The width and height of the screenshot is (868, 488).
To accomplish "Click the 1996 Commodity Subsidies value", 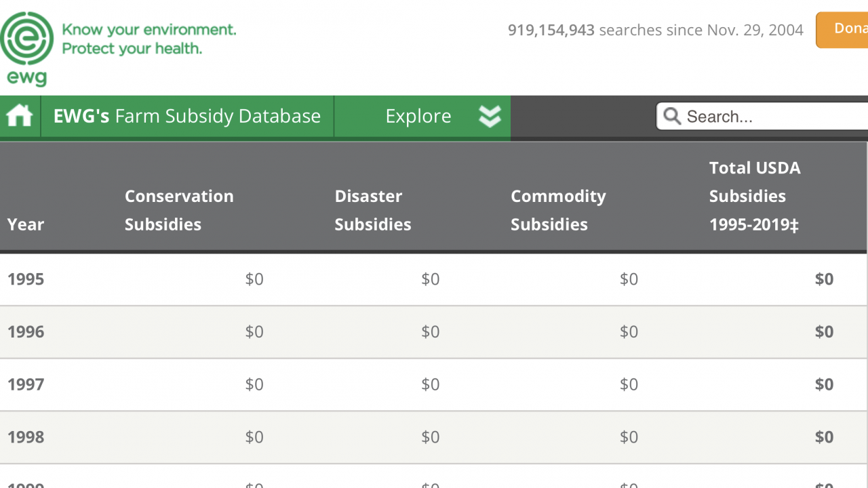I will coord(629,332).
